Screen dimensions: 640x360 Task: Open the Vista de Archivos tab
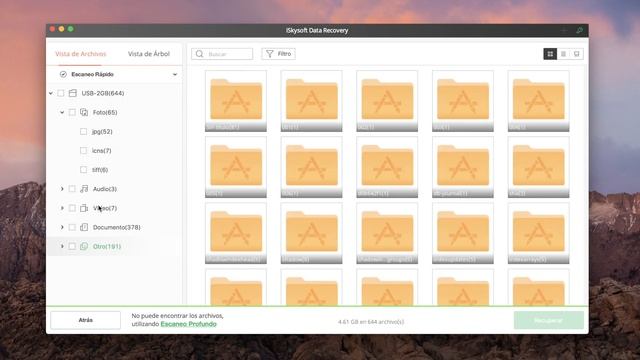[x=80, y=54]
